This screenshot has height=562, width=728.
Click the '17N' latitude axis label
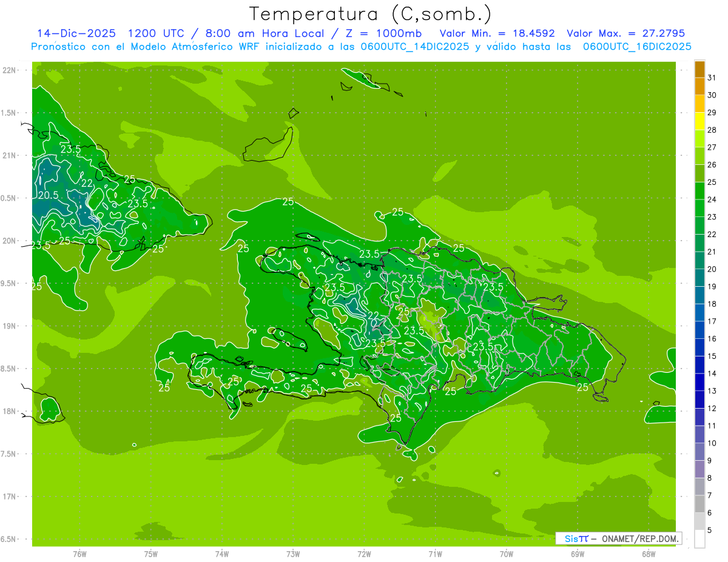(x=10, y=497)
